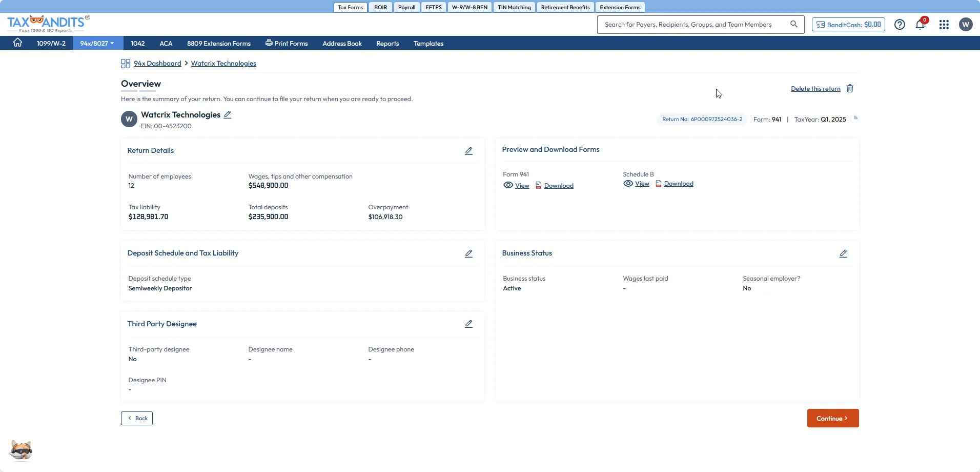Viewport: 980px width, 472px height.
Task: Click the PDF icon for Form 941 download
Action: pos(539,185)
